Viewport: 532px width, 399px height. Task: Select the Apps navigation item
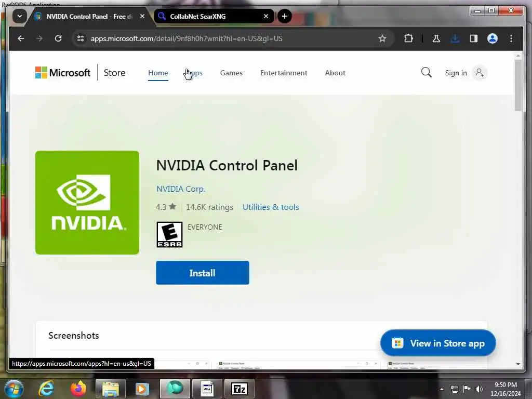(194, 73)
